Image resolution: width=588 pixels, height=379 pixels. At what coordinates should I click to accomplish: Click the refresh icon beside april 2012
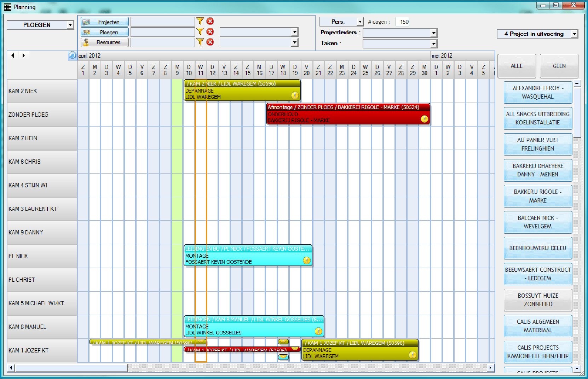coord(73,55)
